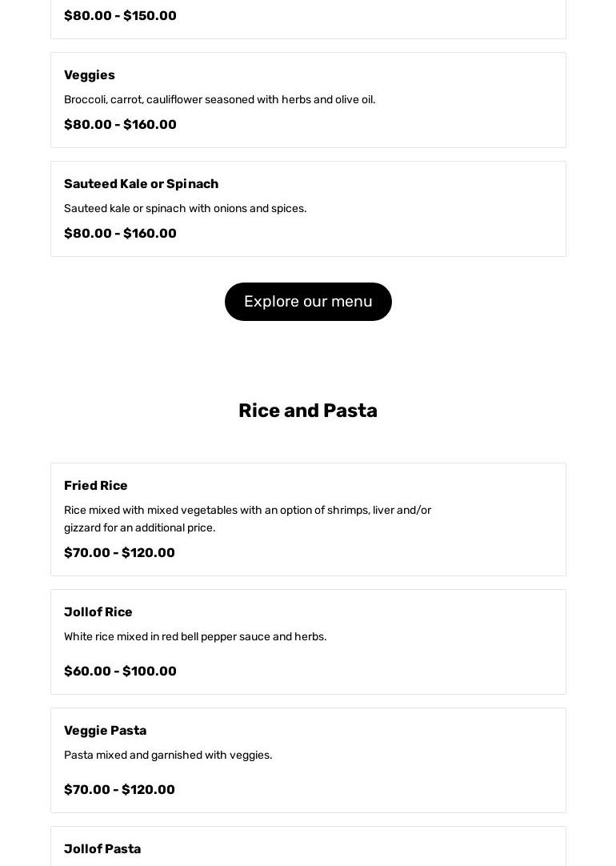
Task: Open the Fried Rice item title
Action: [96, 486]
